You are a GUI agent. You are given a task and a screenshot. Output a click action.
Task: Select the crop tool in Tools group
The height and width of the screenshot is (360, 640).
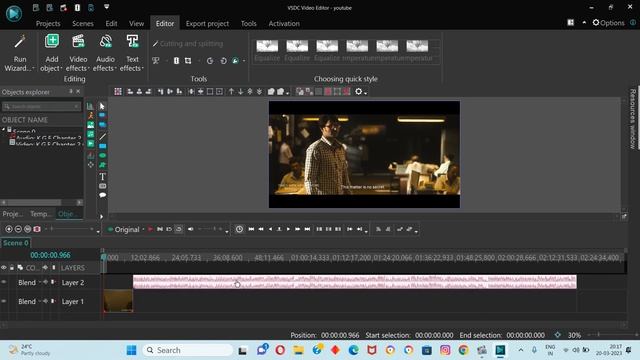[188, 61]
